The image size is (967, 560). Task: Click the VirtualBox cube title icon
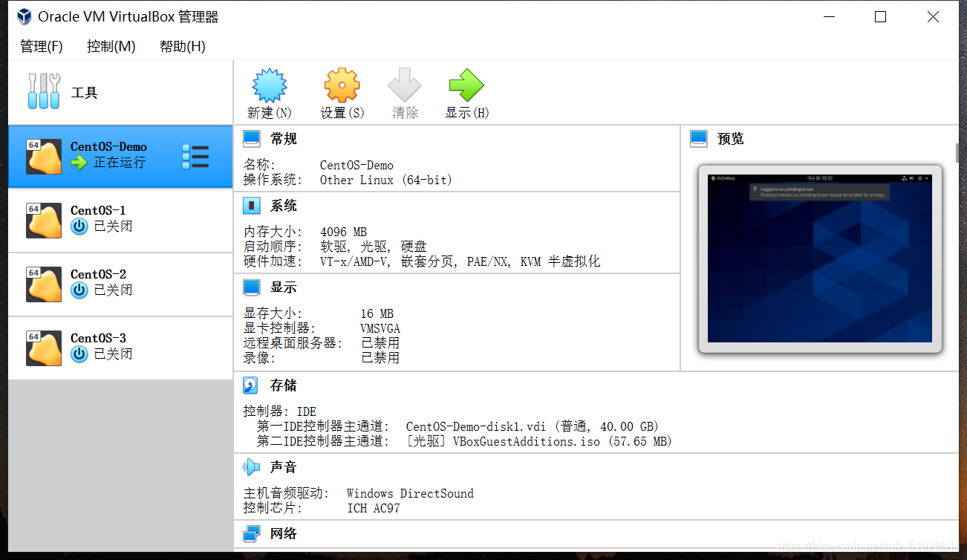(x=25, y=16)
